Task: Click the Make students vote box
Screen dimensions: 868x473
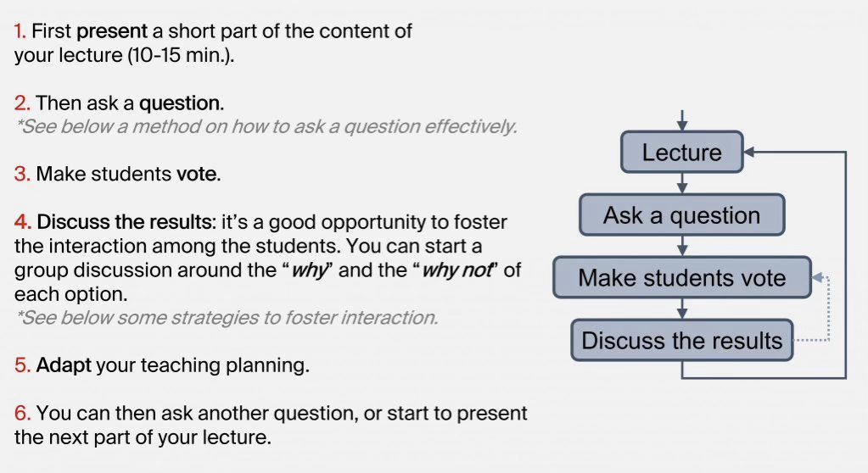Action: tap(682, 278)
